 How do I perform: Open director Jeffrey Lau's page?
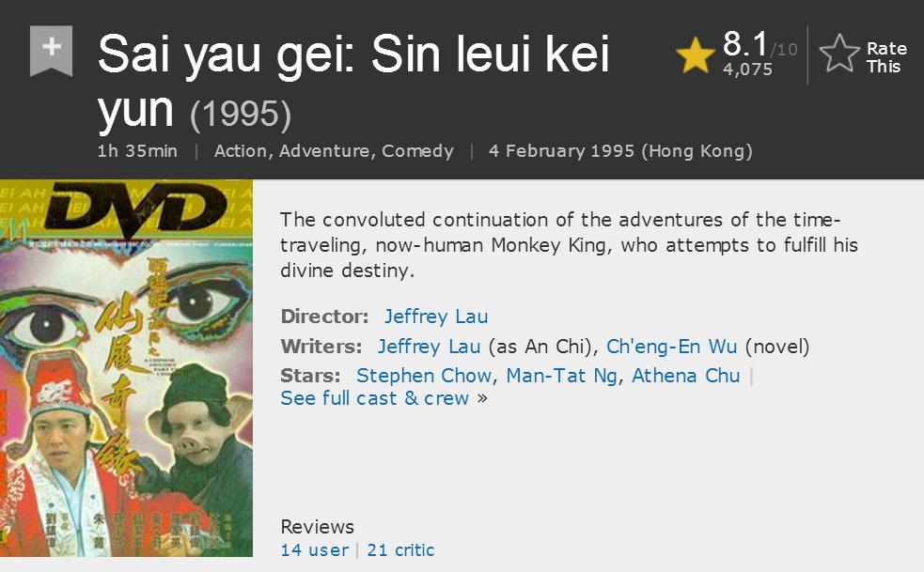coord(436,317)
